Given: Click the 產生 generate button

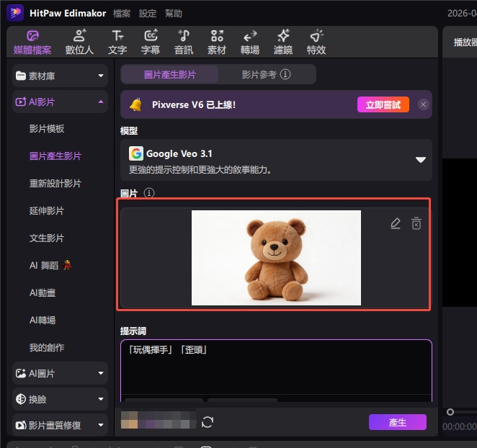Looking at the screenshot, I should (x=397, y=422).
